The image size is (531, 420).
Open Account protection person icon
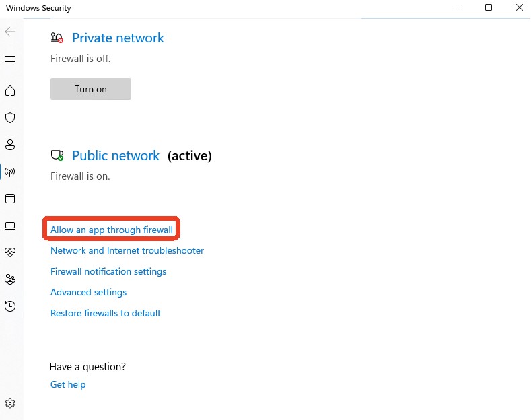(10, 145)
